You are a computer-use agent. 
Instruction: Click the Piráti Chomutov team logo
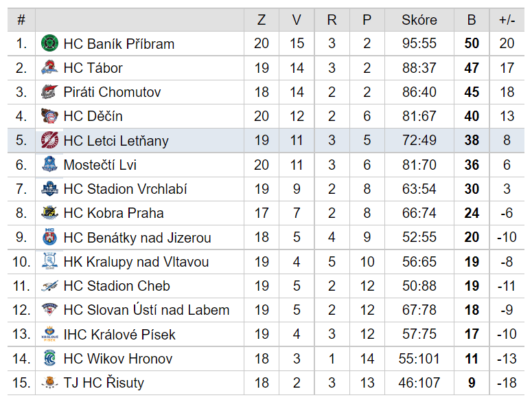pos(49,91)
